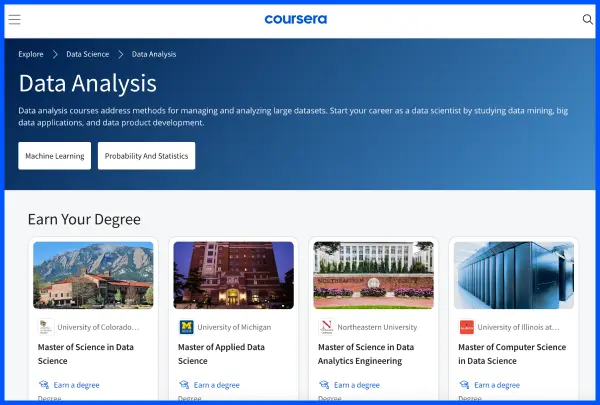Open Master of Science in Data Analytics Engineering
The image size is (600, 405).
pyautogui.click(x=366, y=354)
